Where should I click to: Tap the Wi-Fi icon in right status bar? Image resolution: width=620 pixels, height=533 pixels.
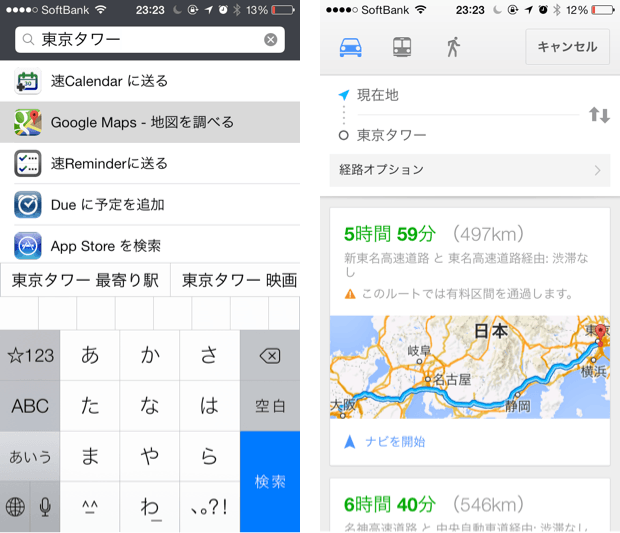pyautogui.click(x=421, y=9)
